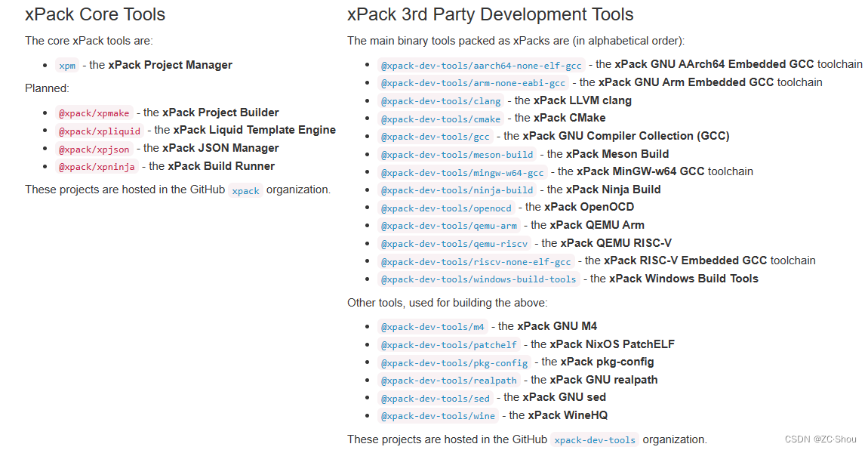Open the @xpack-dev-tools/clang link
Screen dimensions: 868x450
[441, 101]
